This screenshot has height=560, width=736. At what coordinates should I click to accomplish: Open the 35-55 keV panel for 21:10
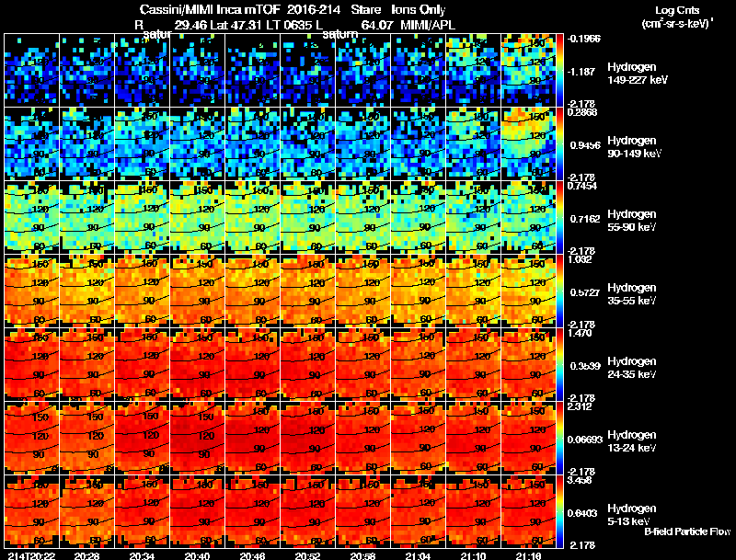coord(473,291)
